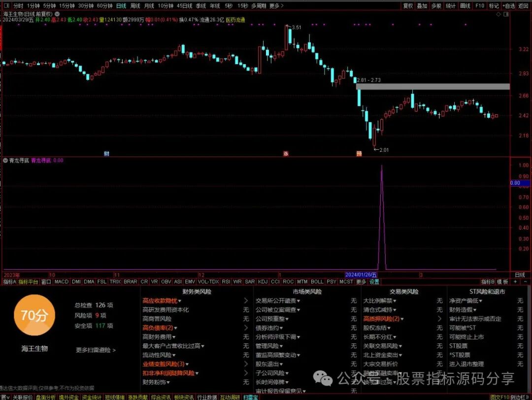Switch to 分时 intraday view
Screen dimensions: 532x400
tap(18, 6)
